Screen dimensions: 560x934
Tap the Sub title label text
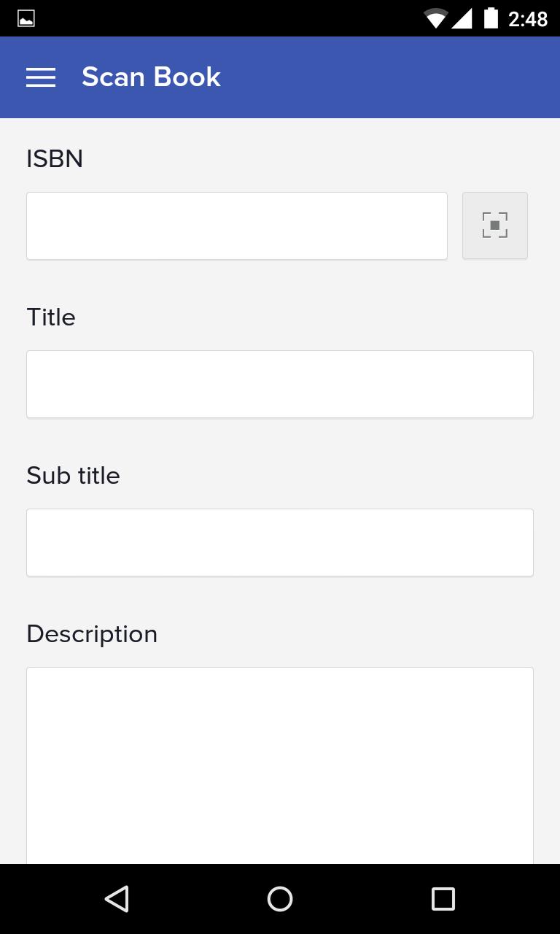tap(73, 476)
